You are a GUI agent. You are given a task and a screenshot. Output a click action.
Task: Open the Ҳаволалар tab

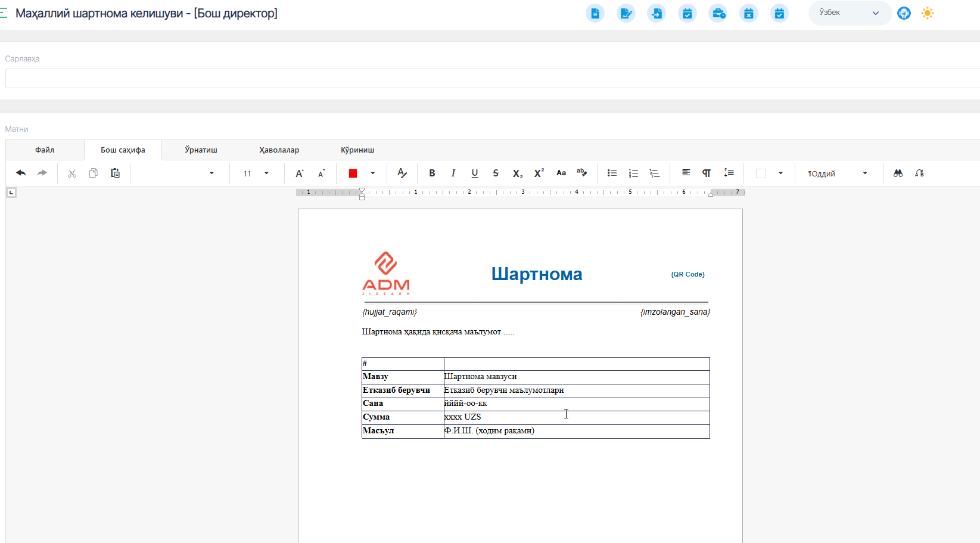click(279, 150)
